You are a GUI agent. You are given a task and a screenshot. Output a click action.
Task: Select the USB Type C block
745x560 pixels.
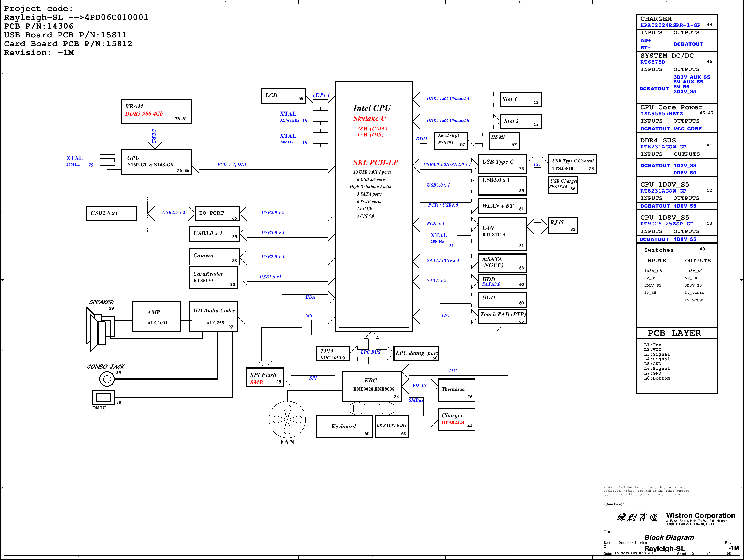pyautogui.click(x=502, y=164)
